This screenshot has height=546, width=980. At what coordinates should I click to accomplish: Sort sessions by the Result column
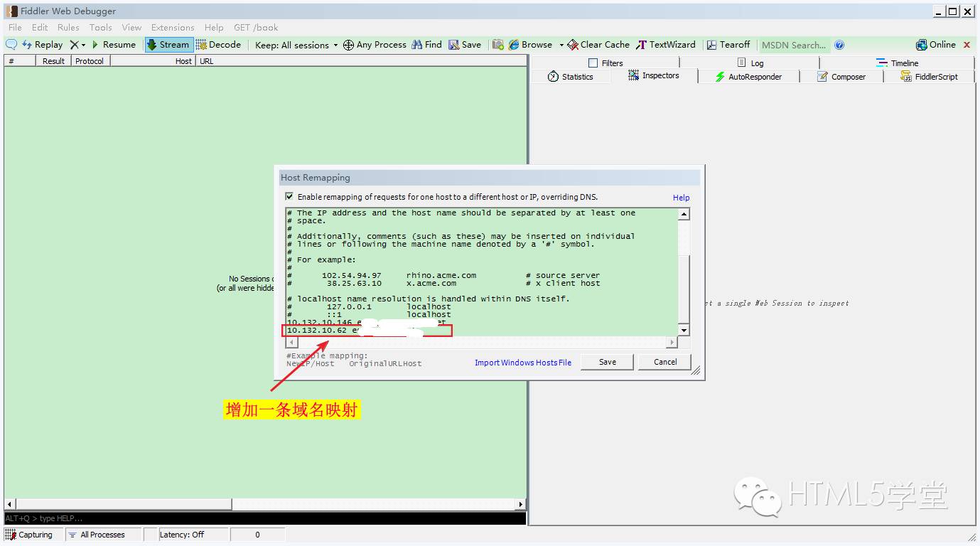(x=53, y=61)
